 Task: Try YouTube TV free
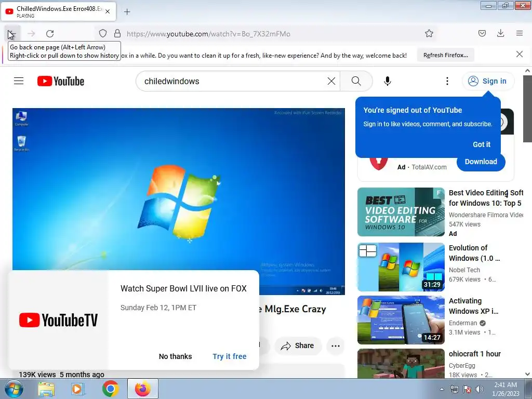tap(229, 356)
